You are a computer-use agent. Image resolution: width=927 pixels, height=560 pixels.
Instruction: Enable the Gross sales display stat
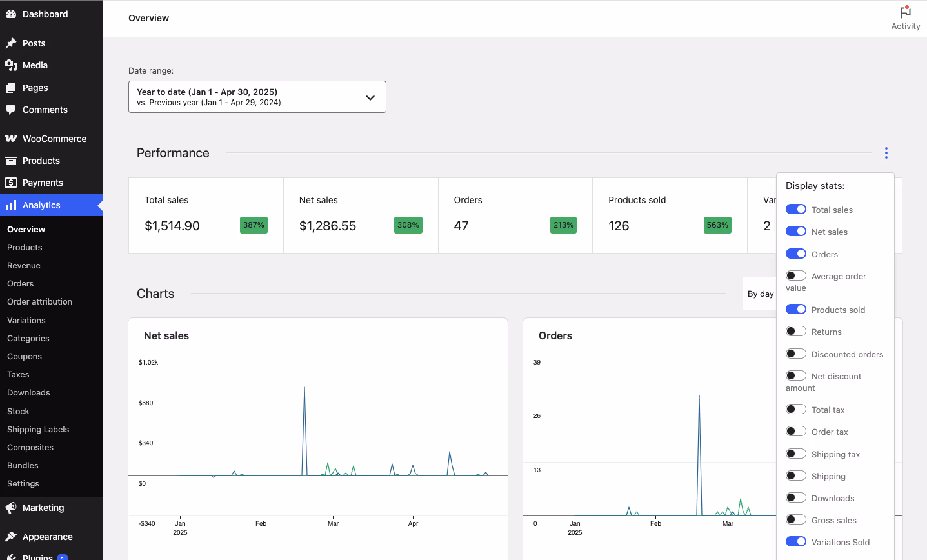795,519
